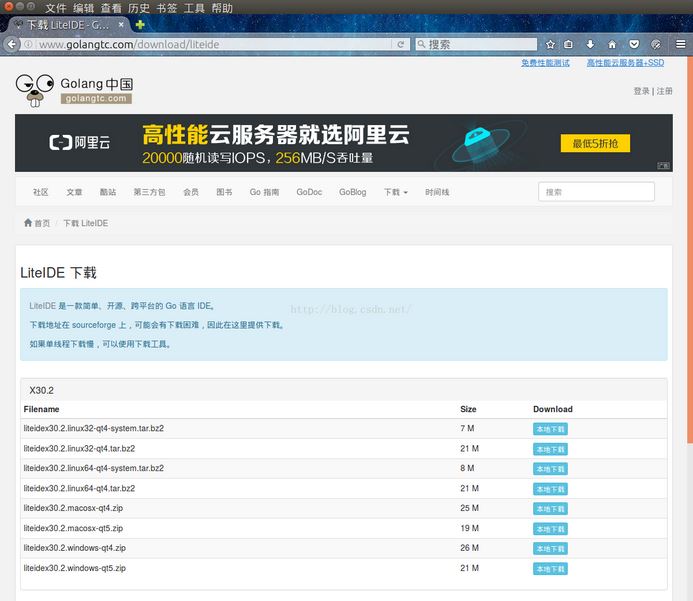Download liteidex30.2.linux32-qt4.tar.bz2 via 本地下载
Image resolution: width=693 pixels, height=601 pixels.
click(550, 449)
